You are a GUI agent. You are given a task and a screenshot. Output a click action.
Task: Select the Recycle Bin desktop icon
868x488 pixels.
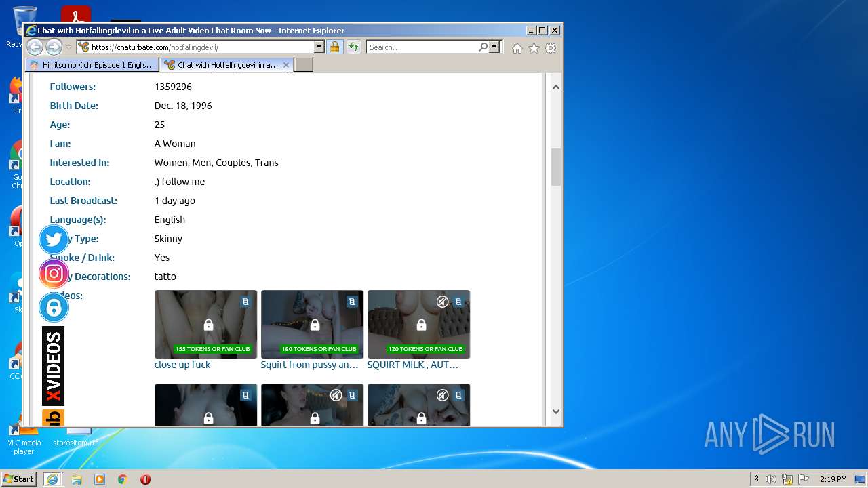click(x=24, y=27)
